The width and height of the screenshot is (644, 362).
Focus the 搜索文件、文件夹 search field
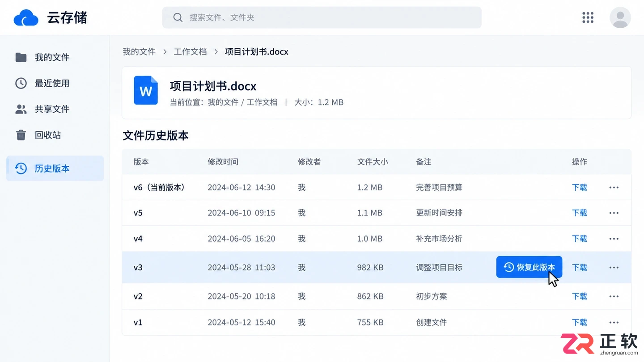click(322, 17)
